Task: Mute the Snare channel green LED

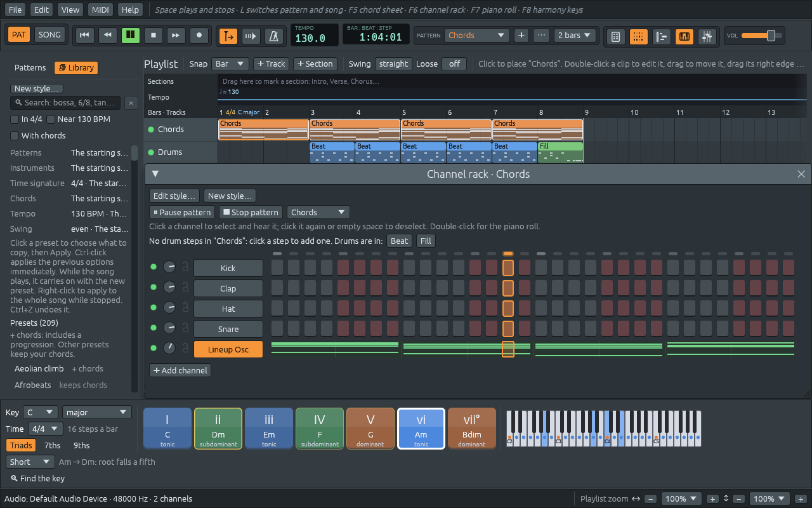Action: click(153, 328)
